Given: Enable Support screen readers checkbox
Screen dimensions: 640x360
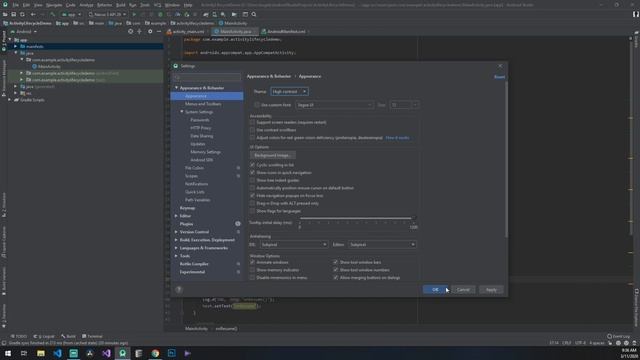Looking at the screenshot, I should tap(252, 122).
